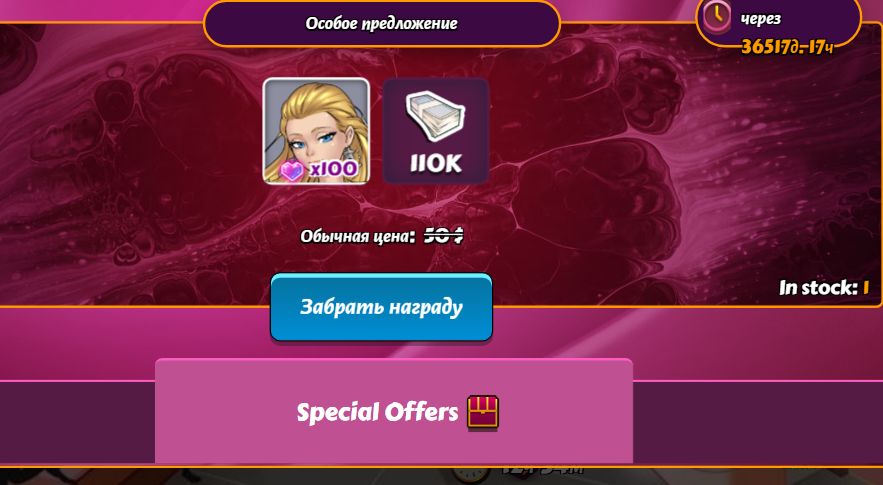Click the Обычная цена label
Viewport: 883px width, 485px height.
(x=358, y=236)
